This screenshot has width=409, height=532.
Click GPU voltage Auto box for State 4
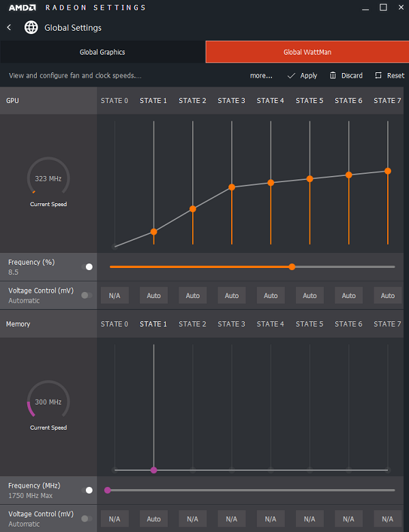[271, 295]
